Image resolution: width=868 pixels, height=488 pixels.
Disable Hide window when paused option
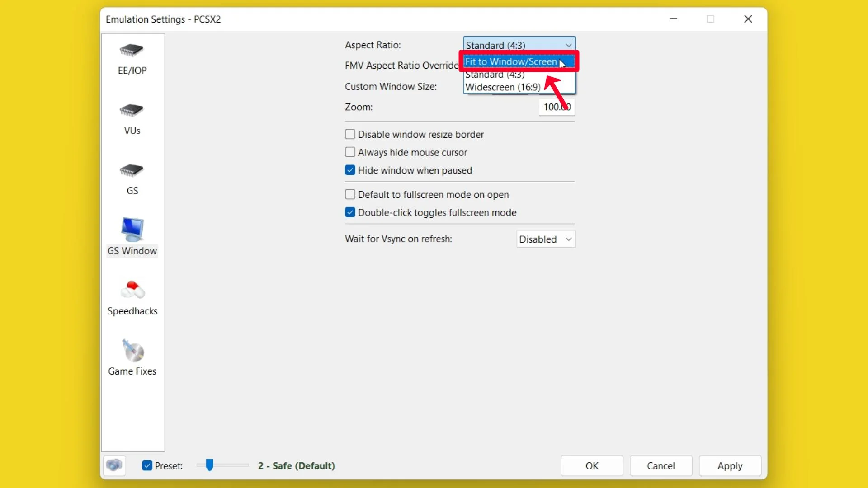click(350, 170)
